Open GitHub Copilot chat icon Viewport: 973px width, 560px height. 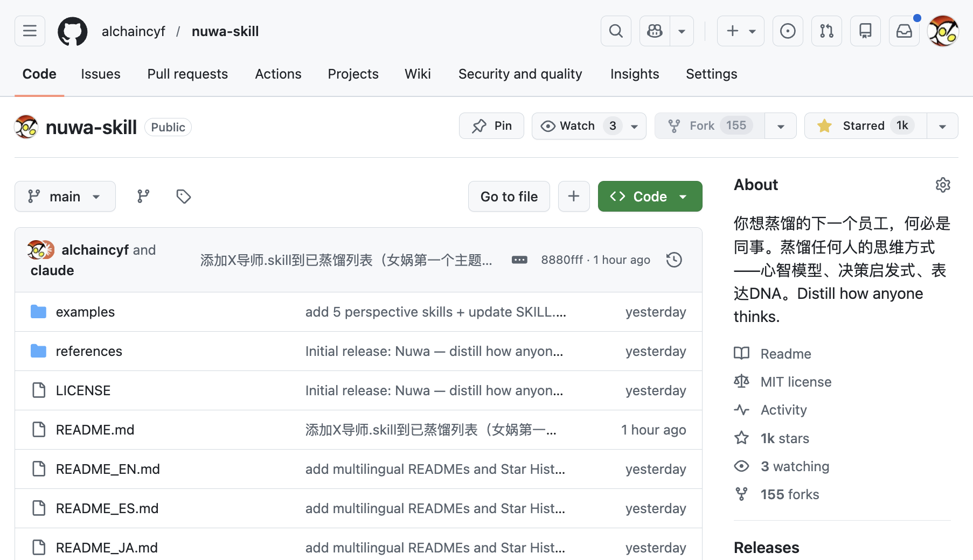(654, 31)
